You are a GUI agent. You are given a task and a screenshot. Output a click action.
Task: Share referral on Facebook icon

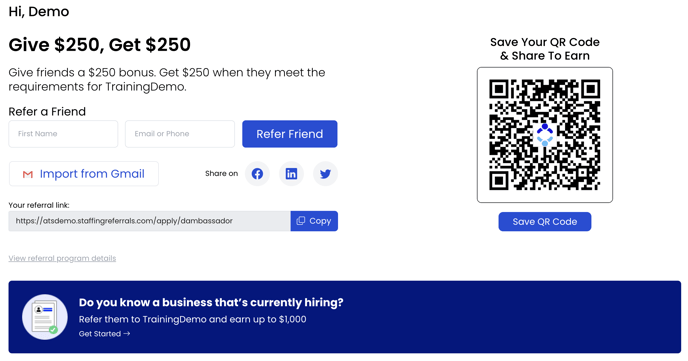(257, 174)
